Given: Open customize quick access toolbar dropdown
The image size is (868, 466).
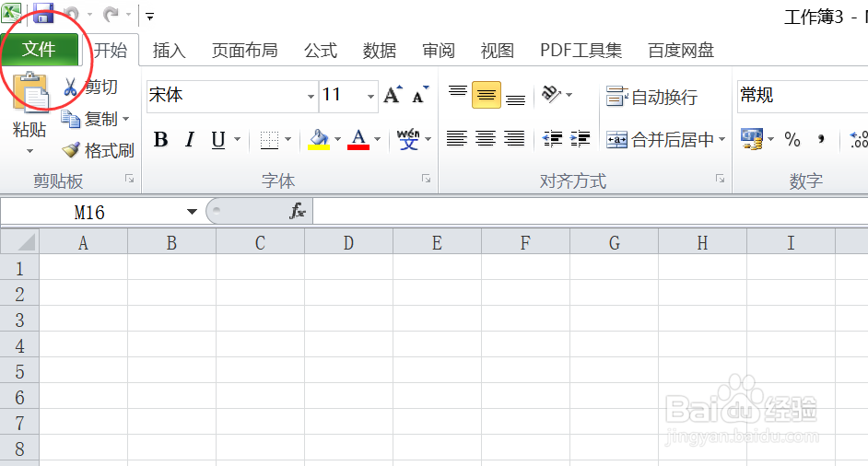Looking at the screenshot, I should click(x=149, y=16).
